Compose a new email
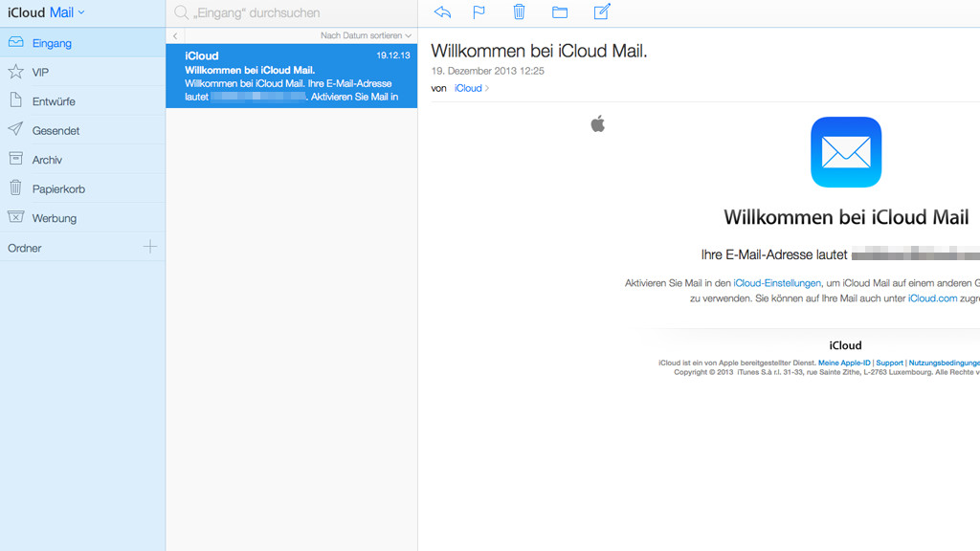 (601, 12)
